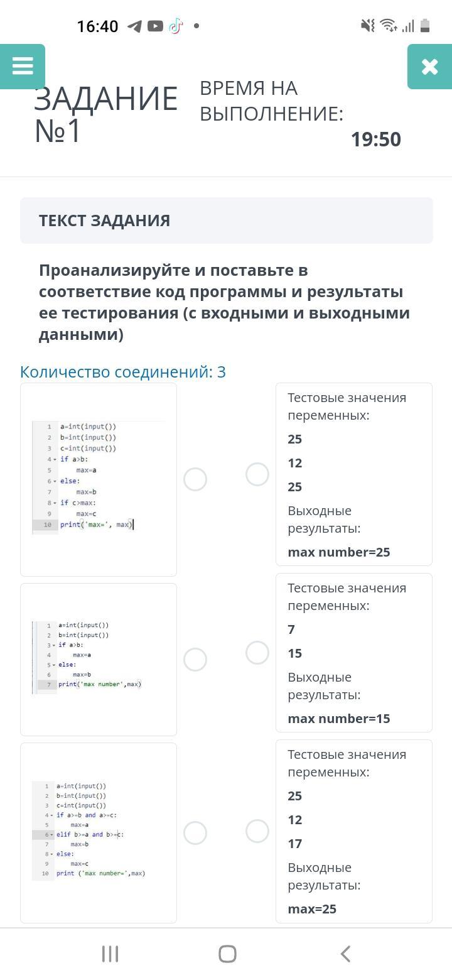This screenshot has height=980, width=452.
Task: Tap the TikTok notification icon
Action: 176,26
